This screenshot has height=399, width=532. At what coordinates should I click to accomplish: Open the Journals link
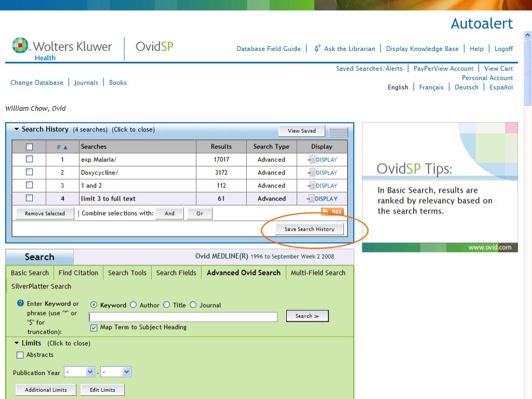(x=86, y=83)
